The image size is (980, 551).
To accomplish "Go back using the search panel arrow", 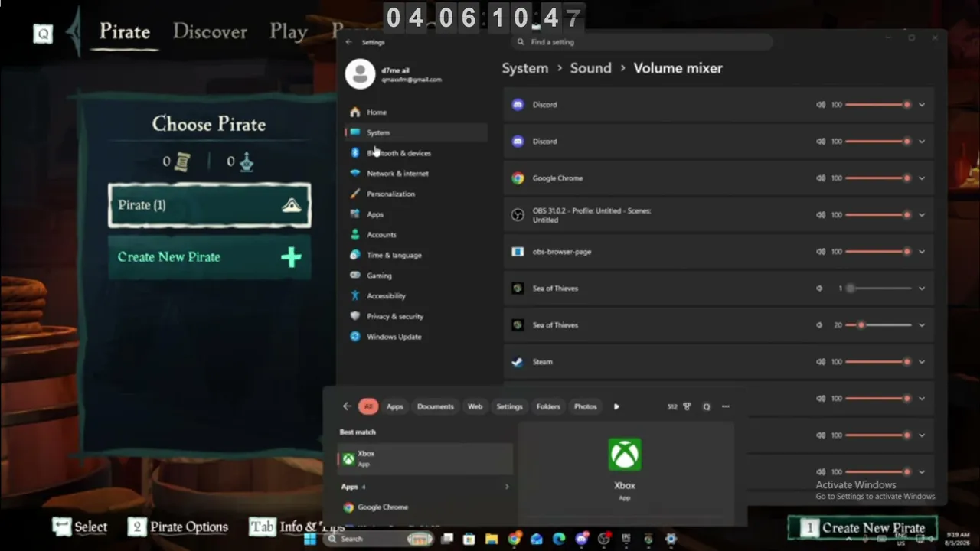I will (347, 406).
